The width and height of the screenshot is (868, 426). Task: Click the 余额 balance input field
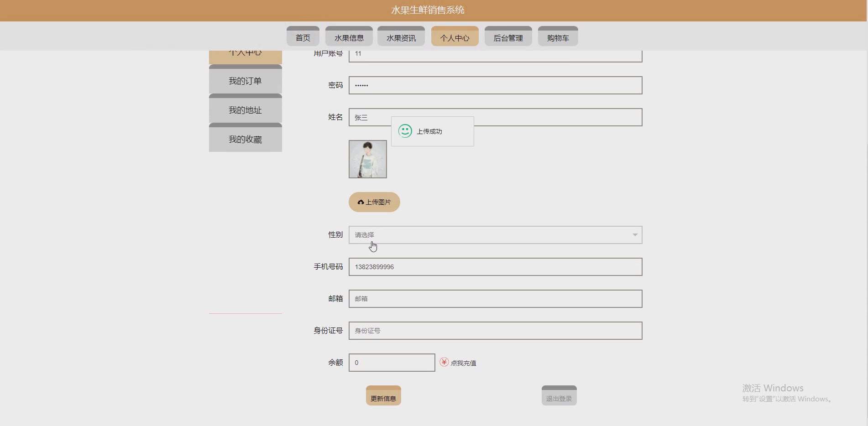[x=391, y=362]
